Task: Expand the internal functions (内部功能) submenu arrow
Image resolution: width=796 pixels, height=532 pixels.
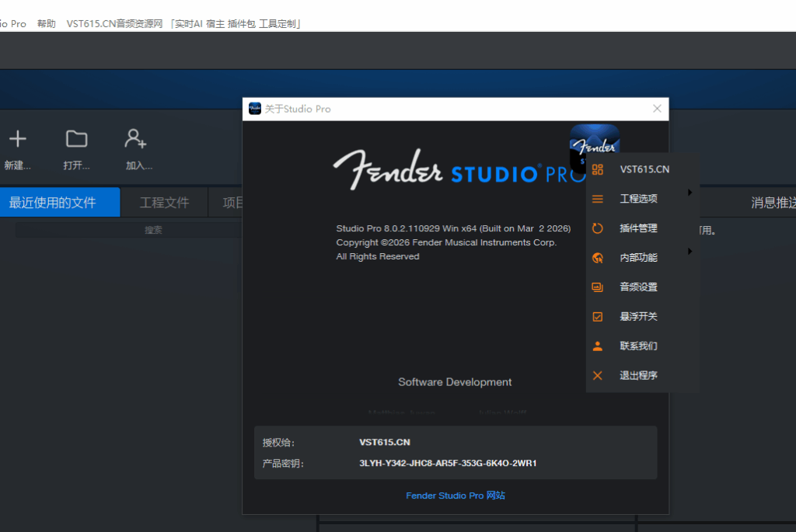Action: [x=690, y=252]
